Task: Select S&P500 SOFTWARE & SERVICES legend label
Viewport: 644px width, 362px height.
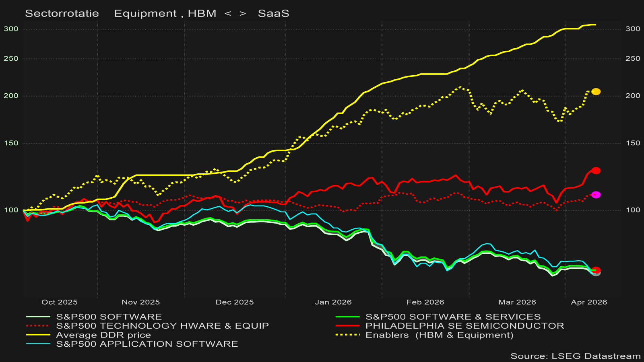Action: coord(453,317)
